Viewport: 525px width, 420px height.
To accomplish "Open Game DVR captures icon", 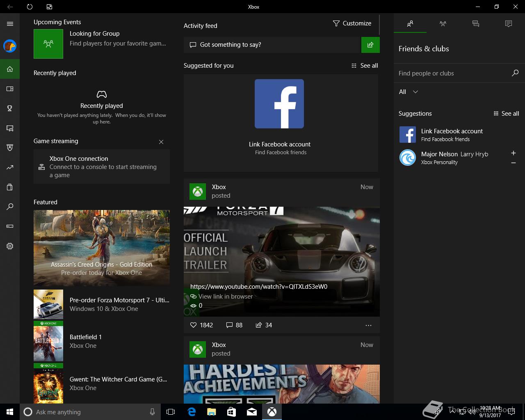I will click(x=10, y=128).
